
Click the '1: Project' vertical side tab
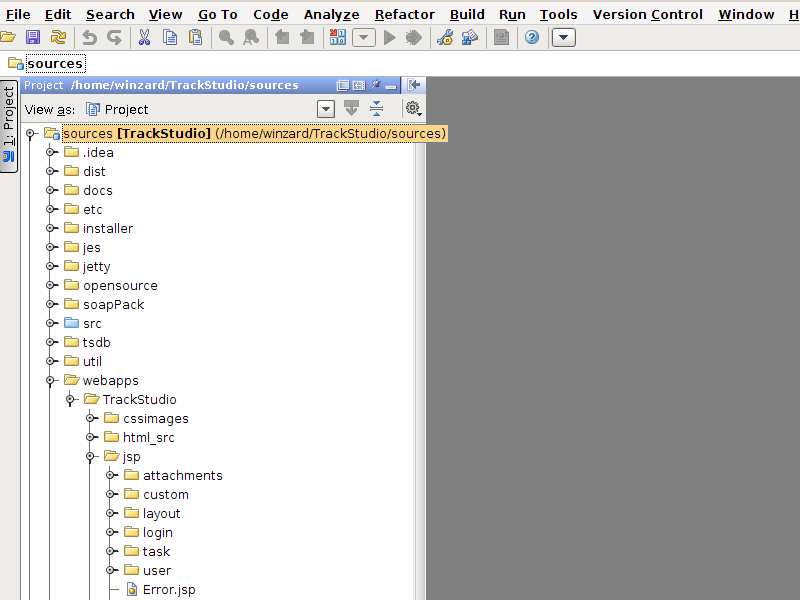point(9,126)
